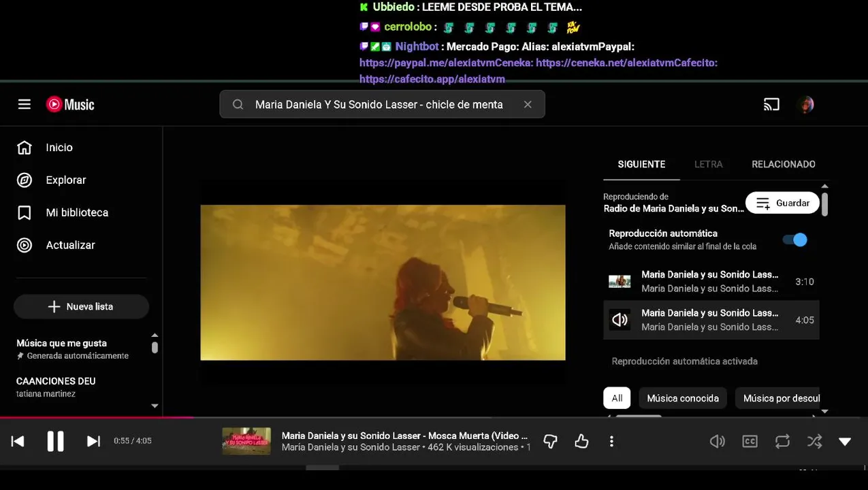Open the María Daniela artist link in player bar

(352, 447)
